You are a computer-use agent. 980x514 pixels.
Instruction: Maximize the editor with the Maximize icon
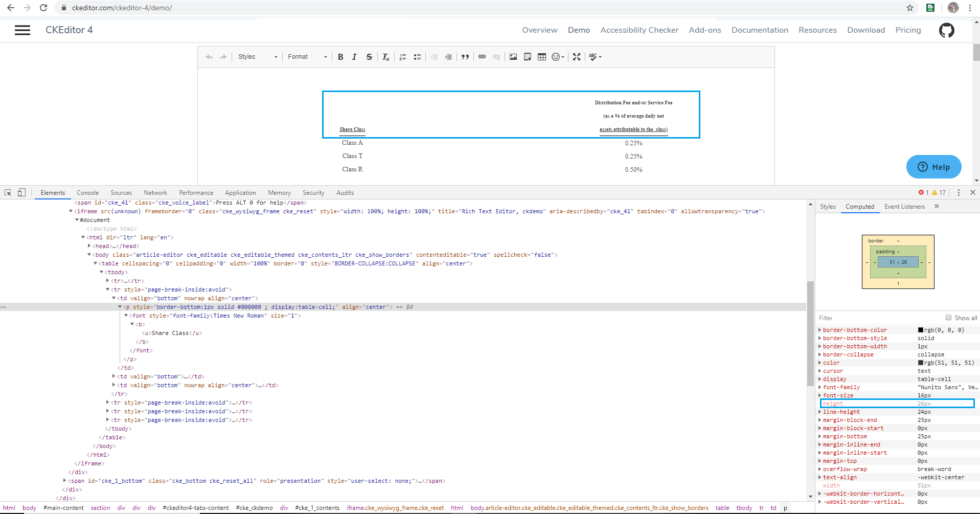point(577,57)
